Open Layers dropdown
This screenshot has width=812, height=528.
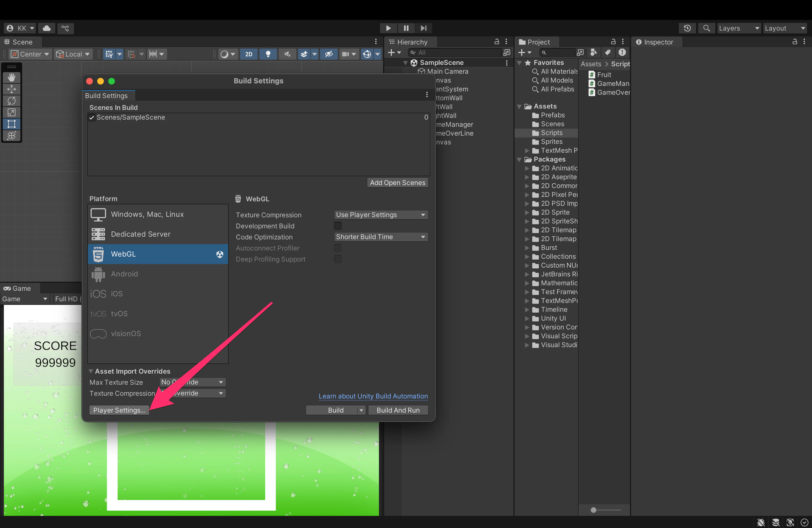point(739,28)
